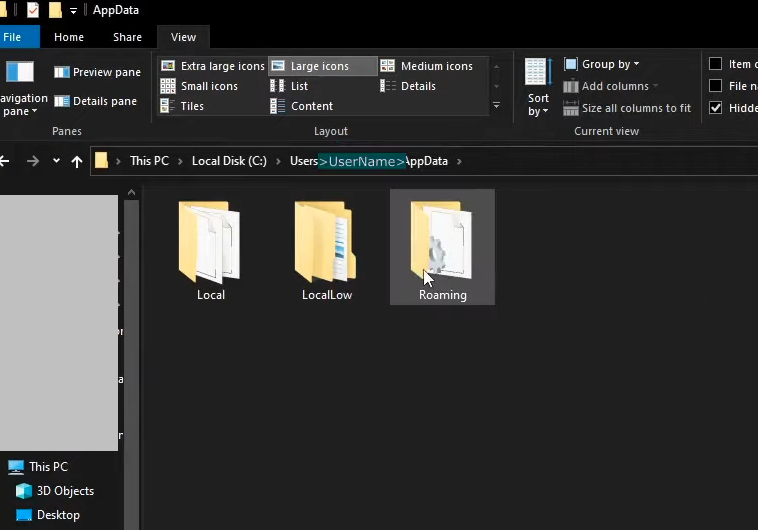Screen dimensions: 758x530
Task: Expand the Group by menu
Action: click(602, 64)
